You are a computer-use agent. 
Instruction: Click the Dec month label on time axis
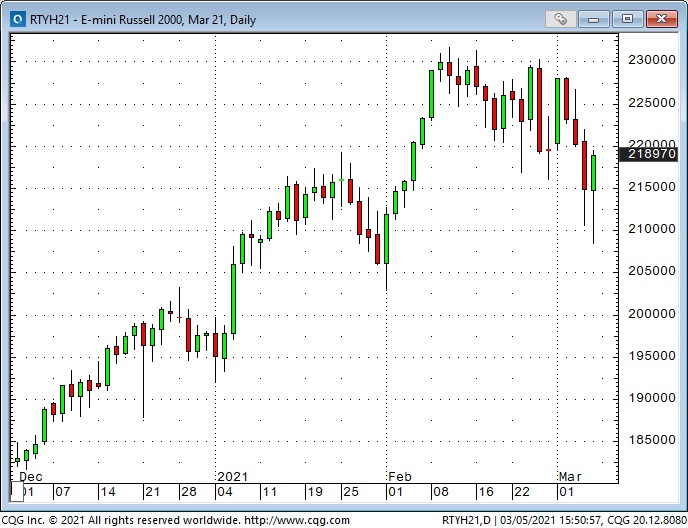coord(31,477)
